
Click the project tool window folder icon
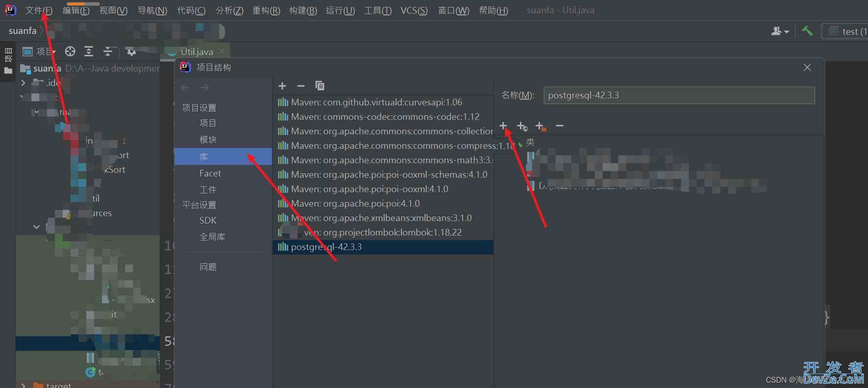[x=8, y=71]
